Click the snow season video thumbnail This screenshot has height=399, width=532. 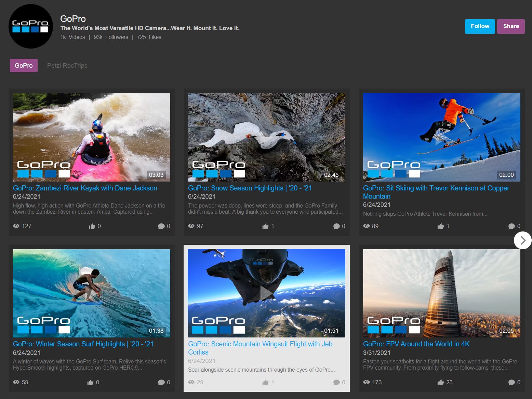(x=267, y=137)
